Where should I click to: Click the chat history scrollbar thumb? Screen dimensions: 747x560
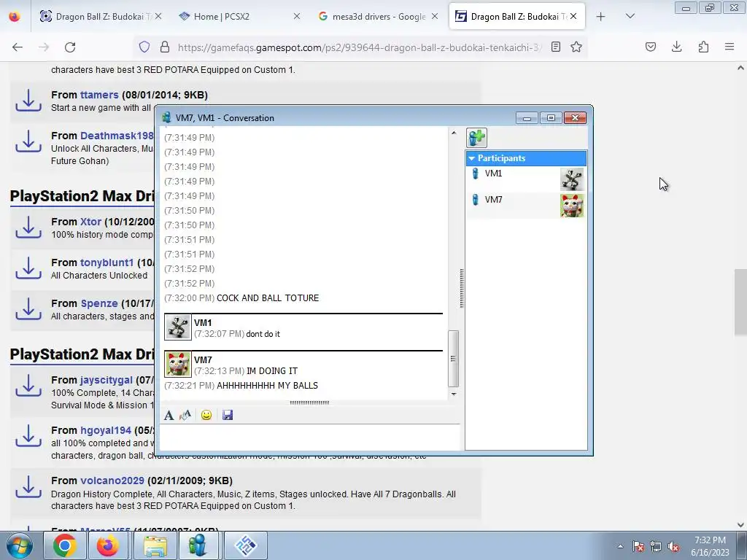click(x=454, y=359)
